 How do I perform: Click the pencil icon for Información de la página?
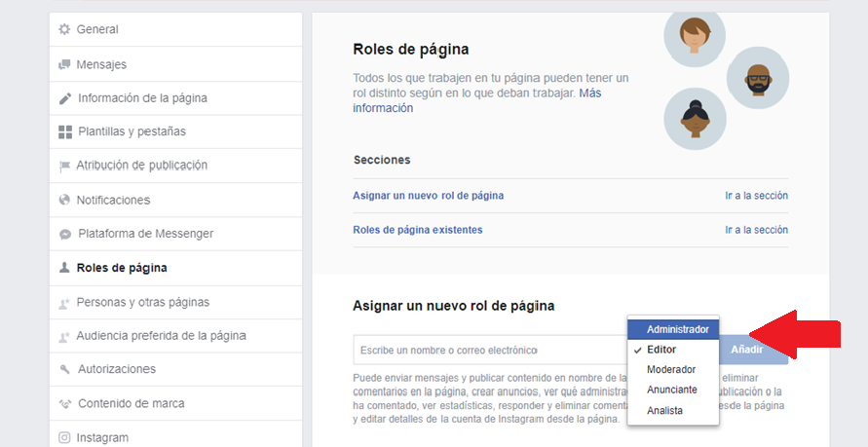tap(64, 98)
